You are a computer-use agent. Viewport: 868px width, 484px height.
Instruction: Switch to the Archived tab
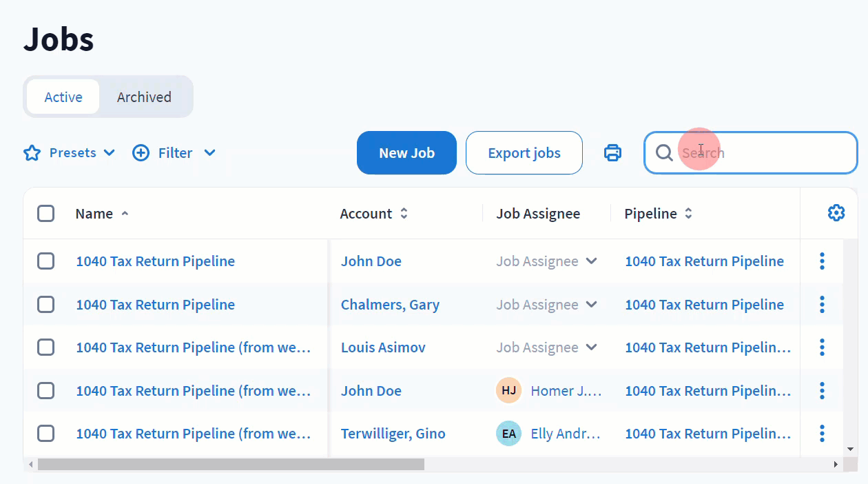(144, 97)
